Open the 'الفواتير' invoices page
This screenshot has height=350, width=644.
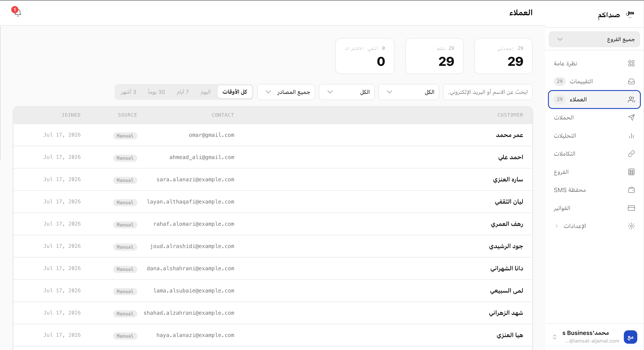pos(594,208)
